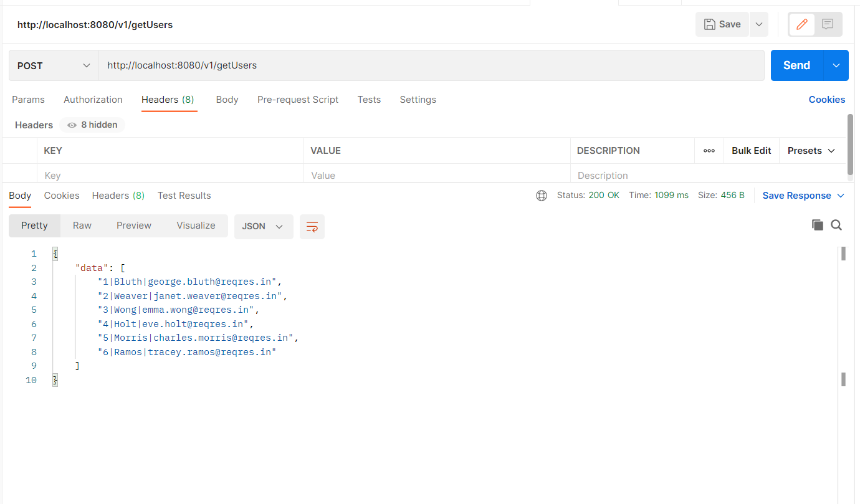
Task: Open the JSON format dropdown
Action: [x=264, y=227]
